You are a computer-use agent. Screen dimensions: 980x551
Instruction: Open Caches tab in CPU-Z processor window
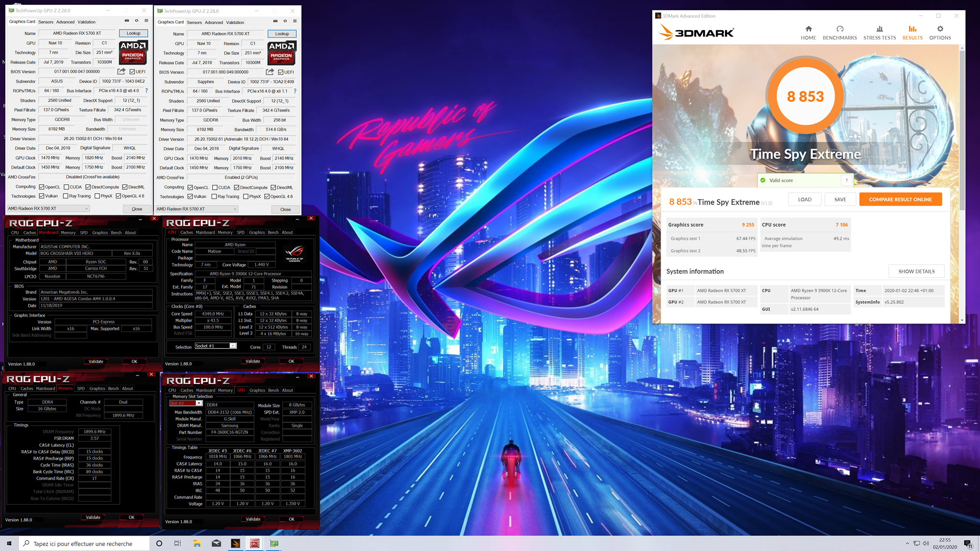point(187,232)
